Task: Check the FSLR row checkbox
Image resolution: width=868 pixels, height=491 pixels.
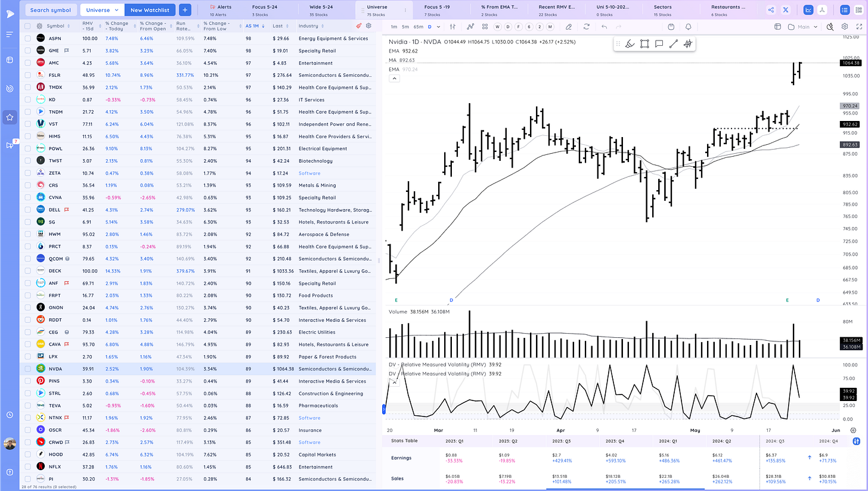Action: tap(27, 75)
